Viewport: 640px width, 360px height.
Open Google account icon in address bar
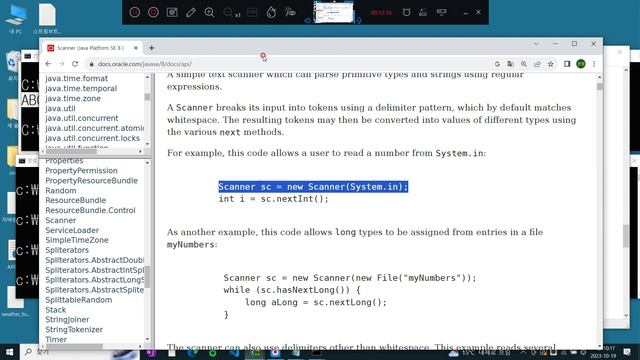coord(497,64)
